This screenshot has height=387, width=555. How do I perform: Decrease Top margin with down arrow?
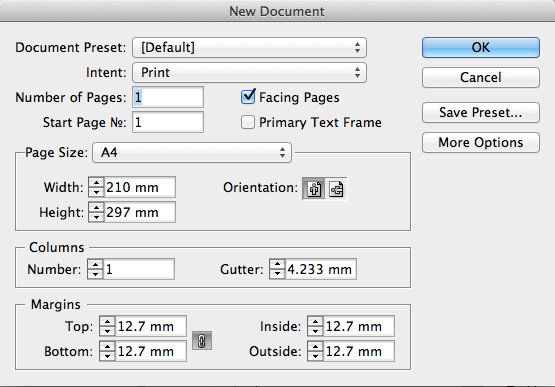107,331
